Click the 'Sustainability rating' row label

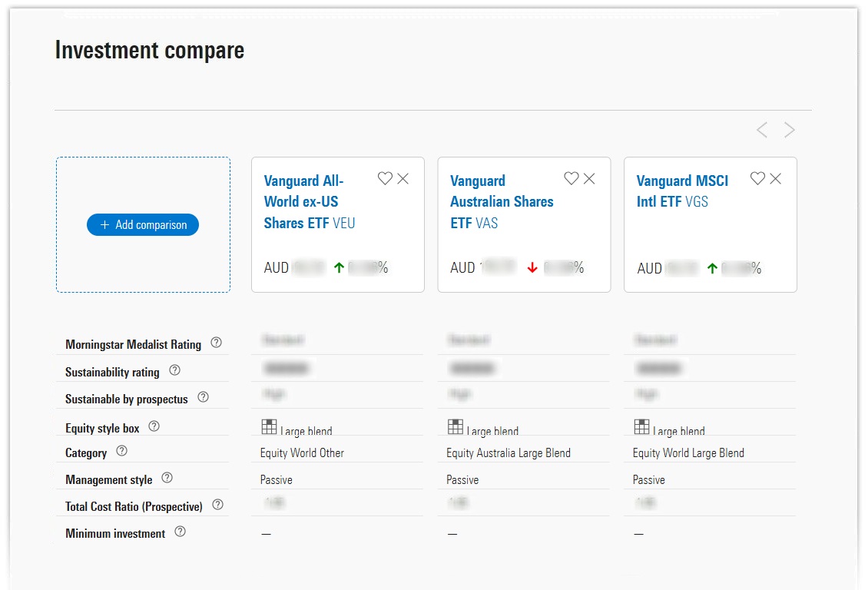(x=112, y=372)
